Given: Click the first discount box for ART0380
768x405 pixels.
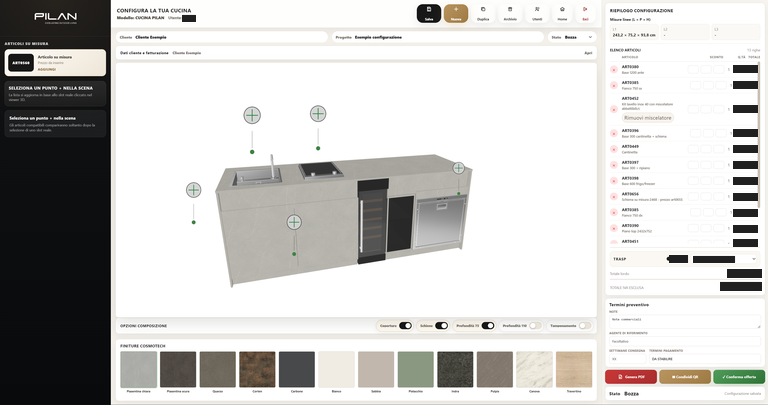Looking at the screenshot, I should coord(693,70).
